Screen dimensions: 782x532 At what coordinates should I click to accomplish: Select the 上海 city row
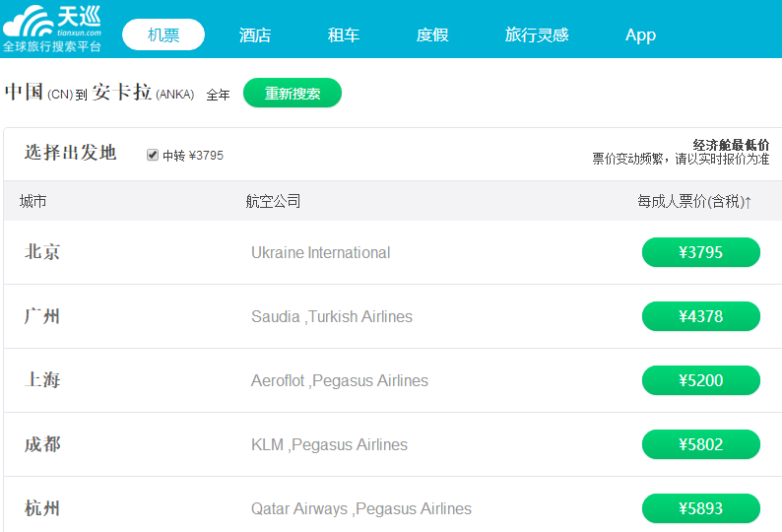tap(393, 380)
